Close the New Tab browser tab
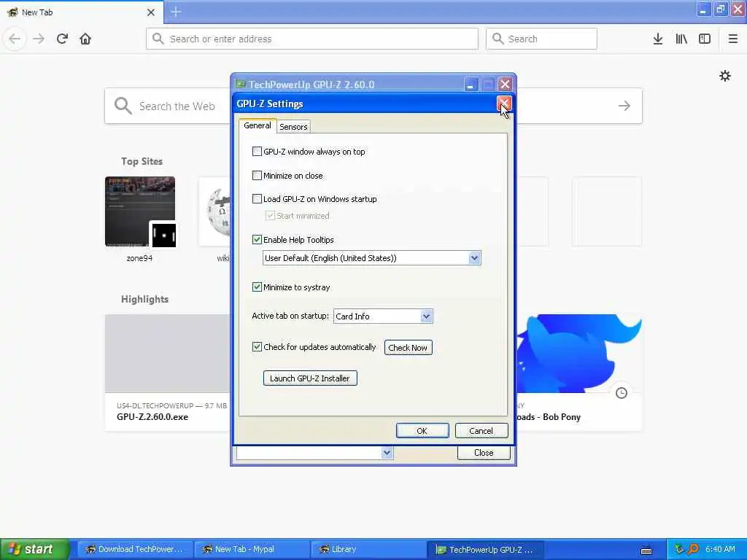Viewport: 747px width, 560px height. (150, 12)
